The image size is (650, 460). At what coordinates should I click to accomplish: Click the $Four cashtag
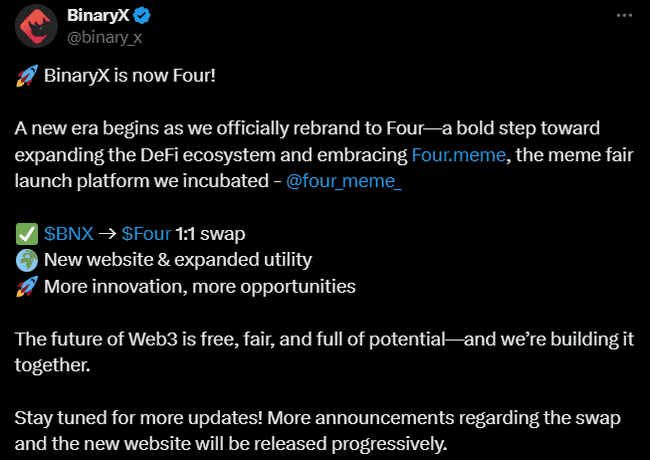pyautogui.click(x=146, y=234)
